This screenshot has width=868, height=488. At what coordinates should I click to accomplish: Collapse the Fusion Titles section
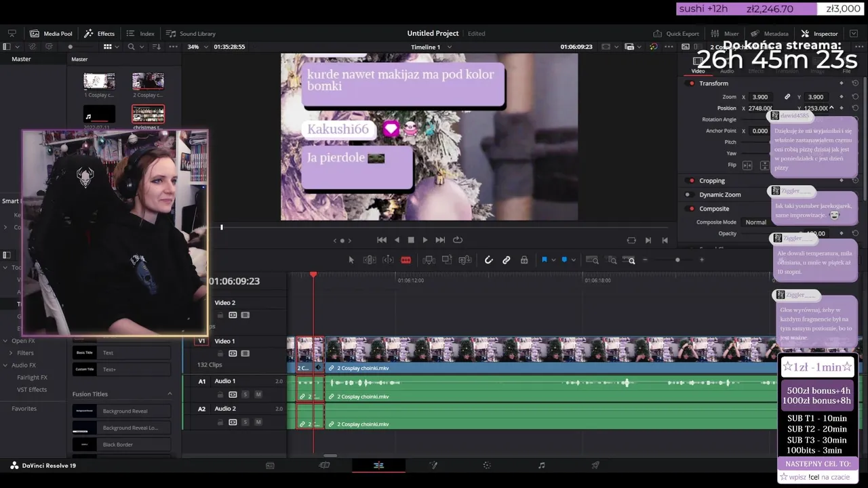[170, 394]
